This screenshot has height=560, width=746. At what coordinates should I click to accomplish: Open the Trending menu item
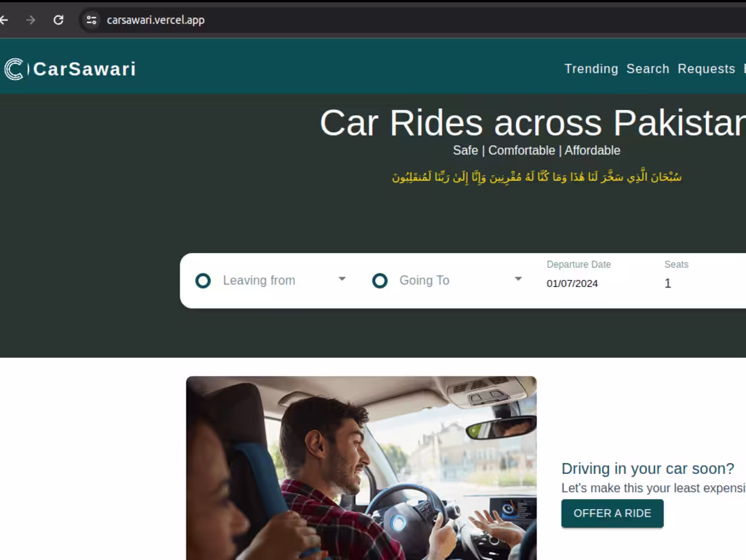591,68
